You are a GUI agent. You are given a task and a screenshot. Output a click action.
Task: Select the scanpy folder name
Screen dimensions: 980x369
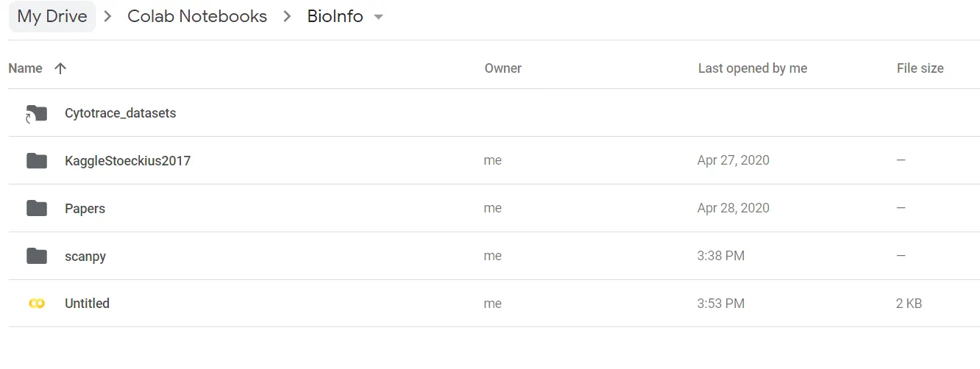pos(85,257)
